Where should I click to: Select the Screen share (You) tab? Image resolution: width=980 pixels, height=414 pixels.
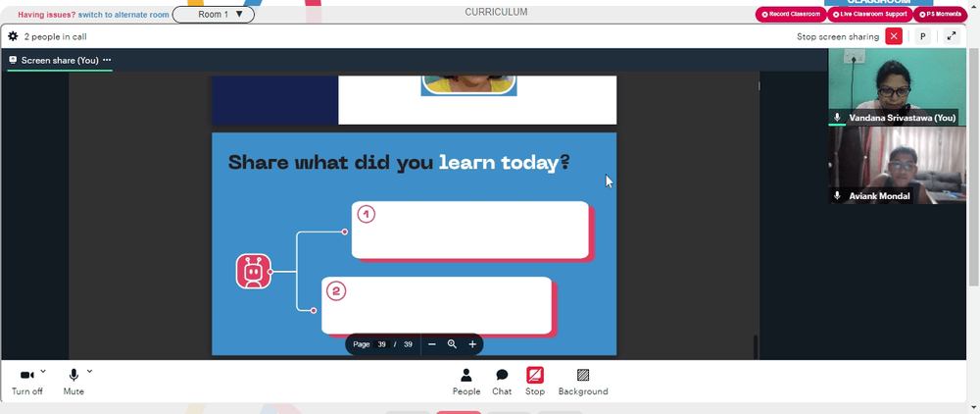pos(60,60)
